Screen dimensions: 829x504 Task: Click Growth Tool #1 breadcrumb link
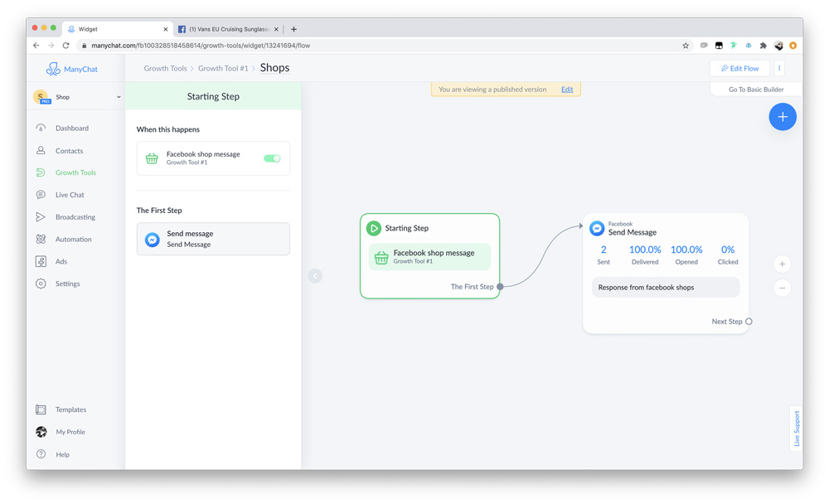coord(222,68)
